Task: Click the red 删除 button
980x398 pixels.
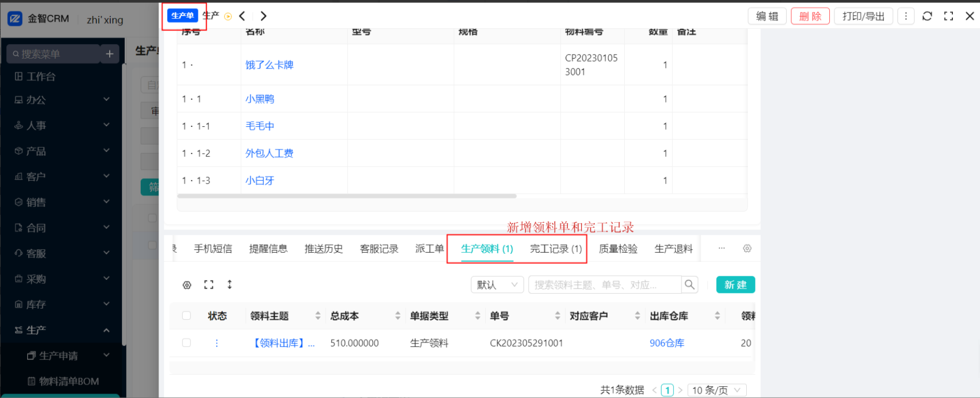Action: pos(810,16)
